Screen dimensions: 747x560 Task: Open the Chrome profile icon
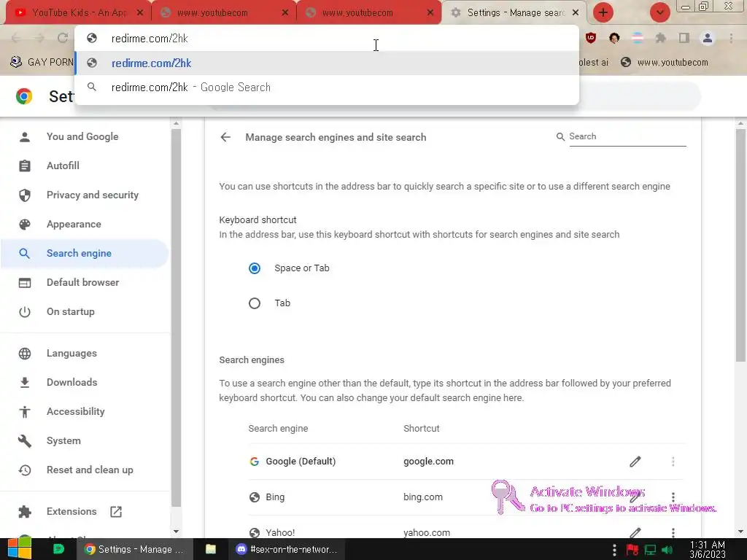pyautogui.click(x=708, y=38)
